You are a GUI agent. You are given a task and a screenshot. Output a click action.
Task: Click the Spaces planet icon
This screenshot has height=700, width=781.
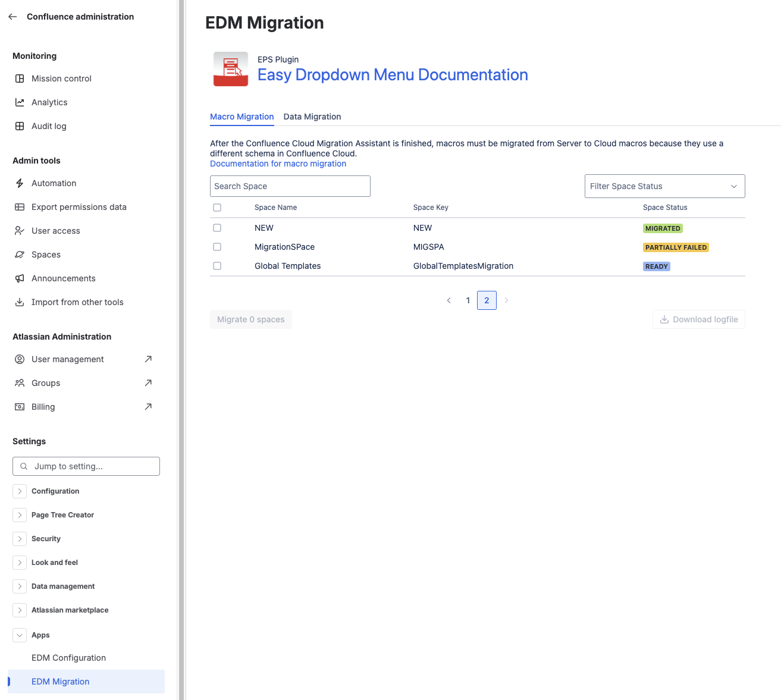20,255
